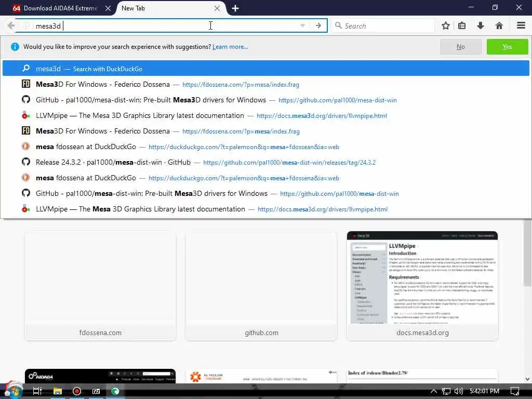Switch to Download AIDA64 Extreme tab
This screenshot has width=532, height=399.
(x=60, y=8)
